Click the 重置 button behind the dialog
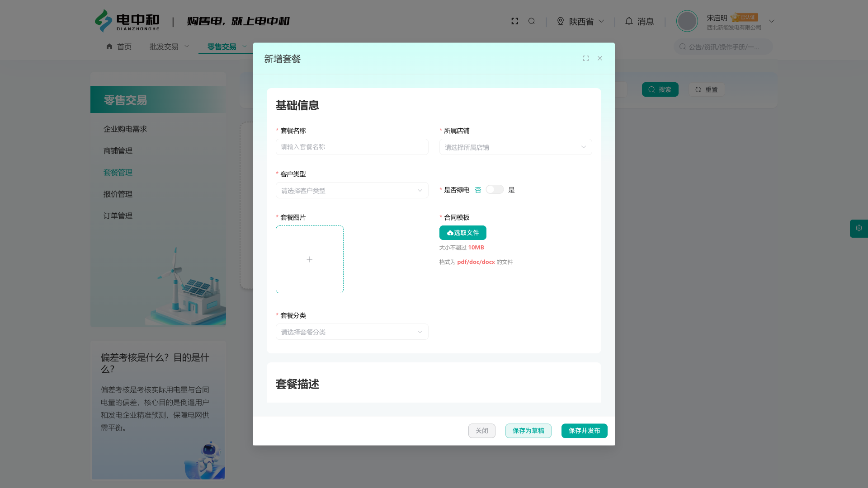Viewport: 868px width, 488px height. click(x=707, y=89)
